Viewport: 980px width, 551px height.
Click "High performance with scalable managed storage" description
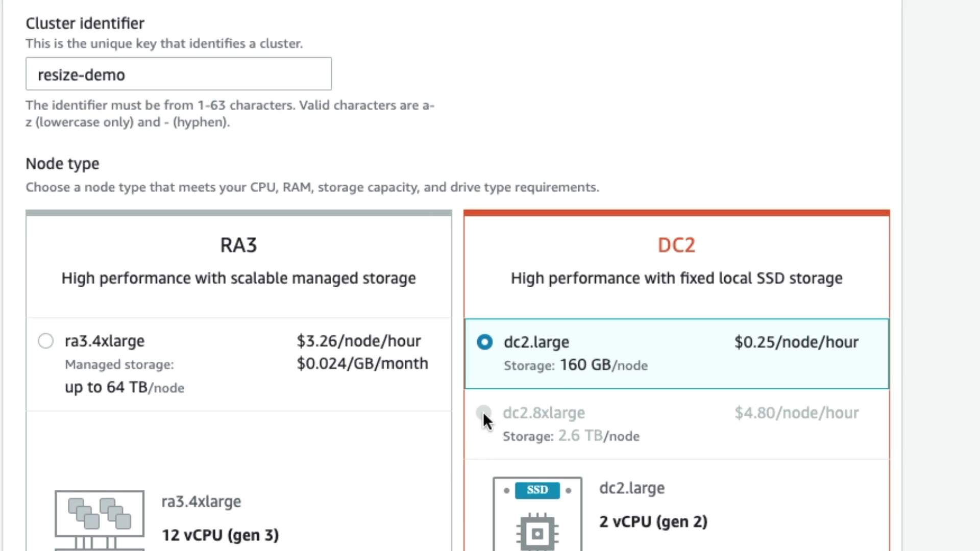pyautogui.click(x=238, y=278)
